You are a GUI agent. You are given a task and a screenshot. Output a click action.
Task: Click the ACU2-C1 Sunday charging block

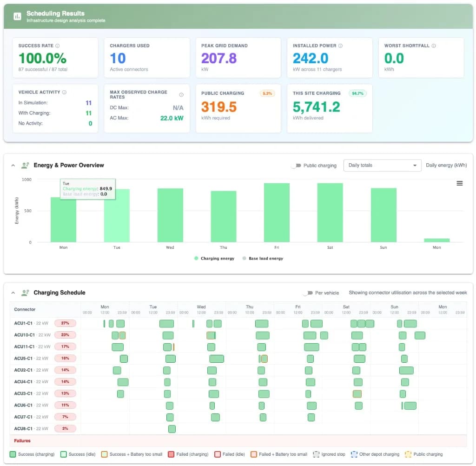406,370
